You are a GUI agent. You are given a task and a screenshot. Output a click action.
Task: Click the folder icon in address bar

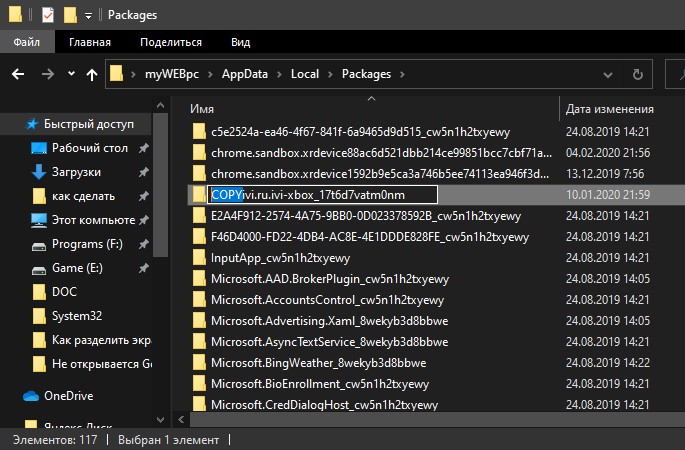(116, 73)
